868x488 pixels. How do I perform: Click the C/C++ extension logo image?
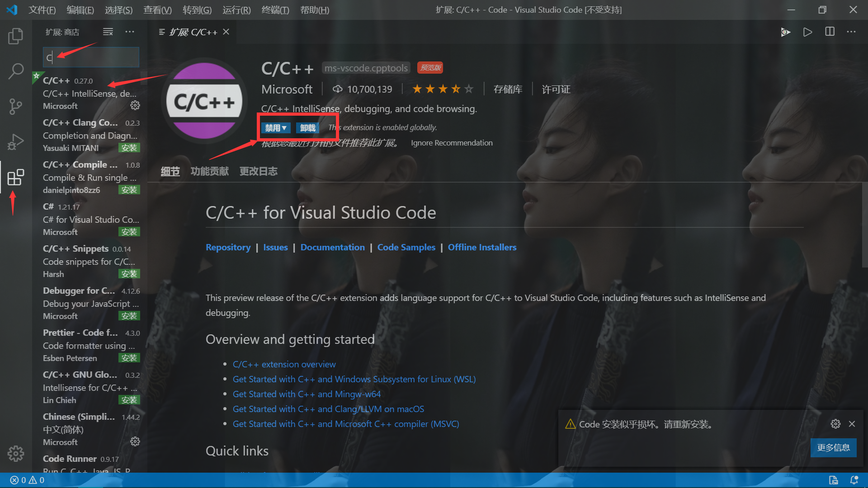coord(204,101)
